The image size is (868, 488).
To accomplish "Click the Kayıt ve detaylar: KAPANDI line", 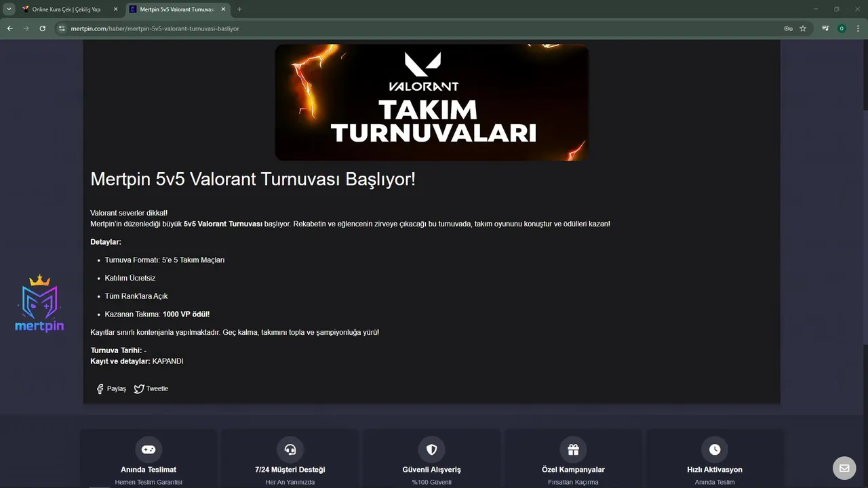I will (137, 361).
